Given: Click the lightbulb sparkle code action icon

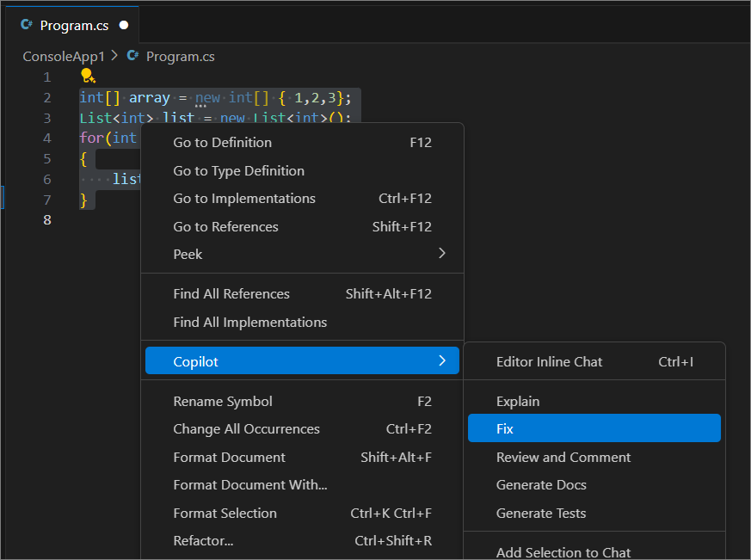Looking at the screenshot, I should pos(88,76).
